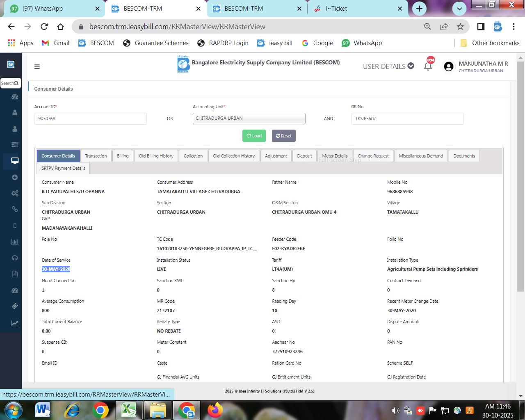The height and width of the screenshot is (420, 525).
Task: Open a new browser tab
Action: tap(419, 9)
